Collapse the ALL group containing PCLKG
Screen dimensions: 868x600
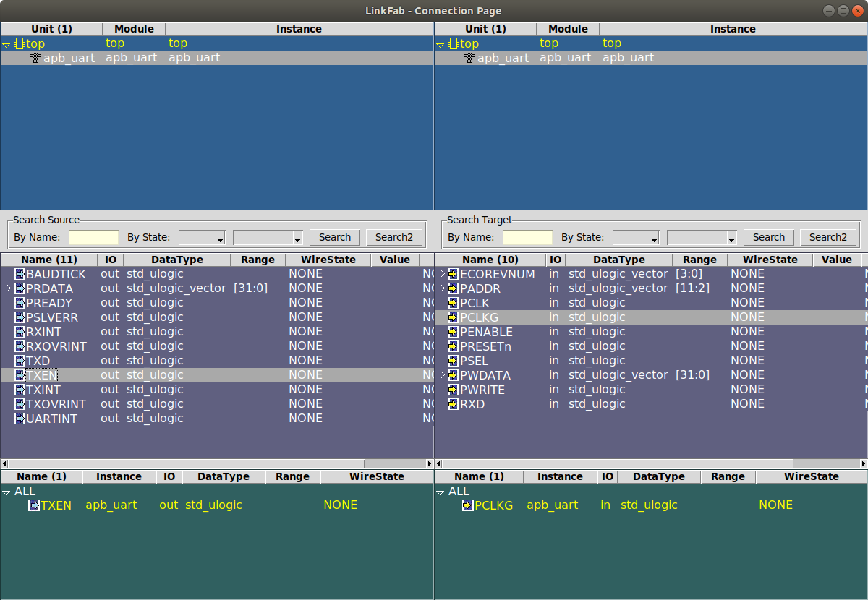(441, 492)
